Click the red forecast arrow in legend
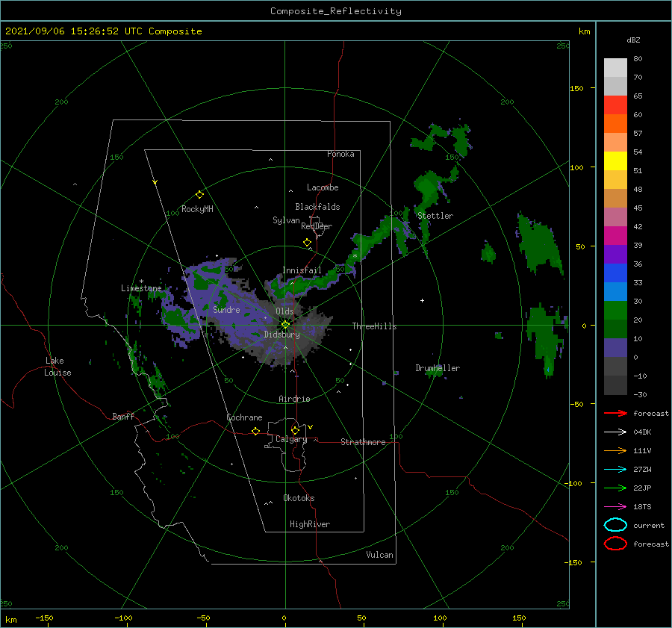Screen dimensions: 672x628 coord(615,413)
